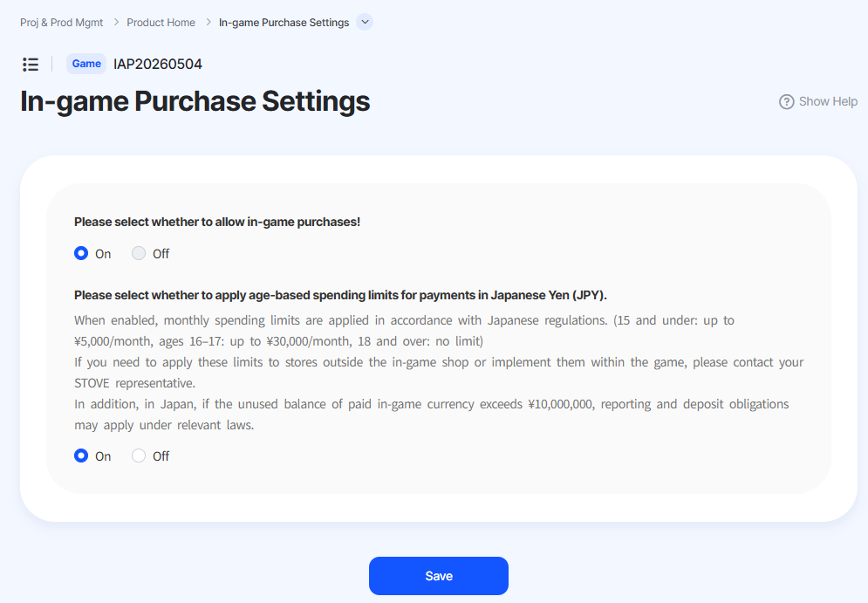The height and width of the screenshot is (603, 868).
Task: Select In-game Purchase Settings breadcrumb item
Action: tap(284, 23)
